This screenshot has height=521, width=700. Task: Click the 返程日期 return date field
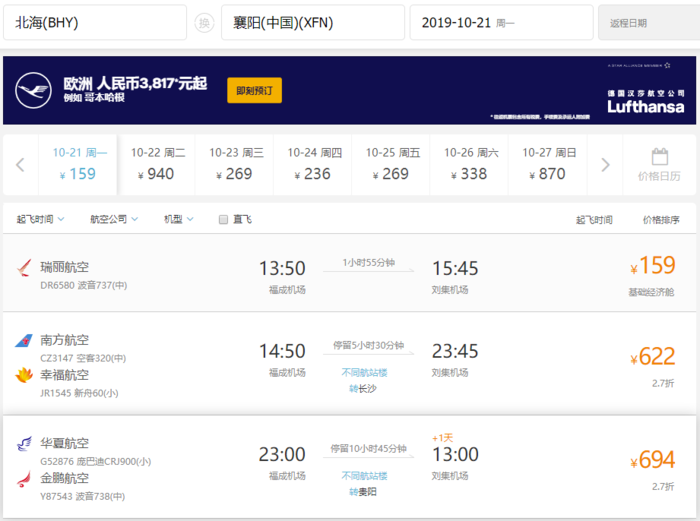[x=648, y=23]
